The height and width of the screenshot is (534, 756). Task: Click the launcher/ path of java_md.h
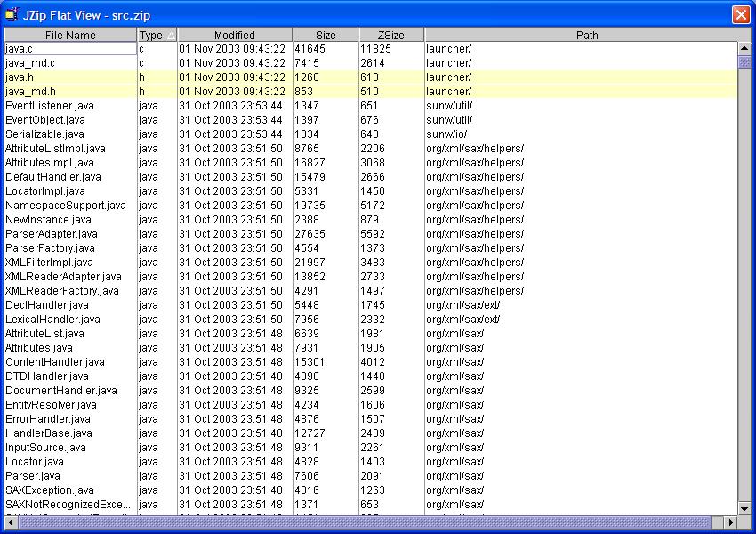pyautogui.click(x=449, y=91)
